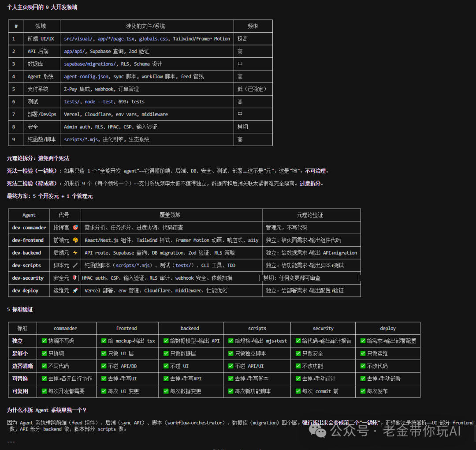The image size is (476, 450).
Task: Click the 管理元，不写代码 cell
Action: click(311, 228)
